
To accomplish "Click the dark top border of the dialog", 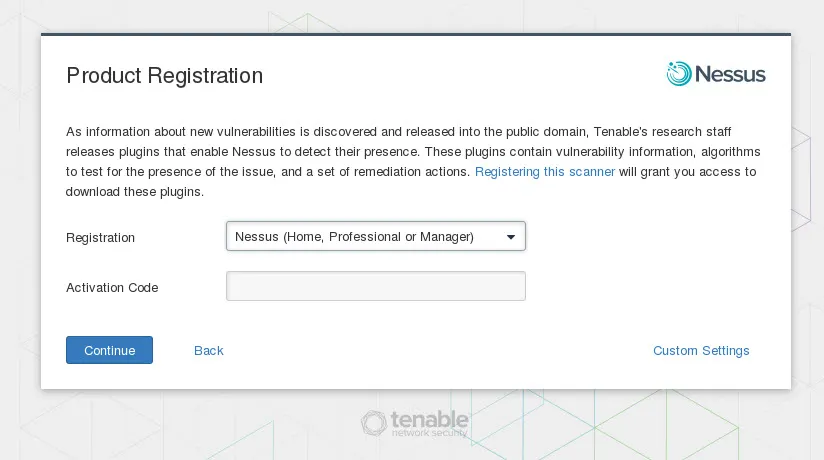I will 415,35.
